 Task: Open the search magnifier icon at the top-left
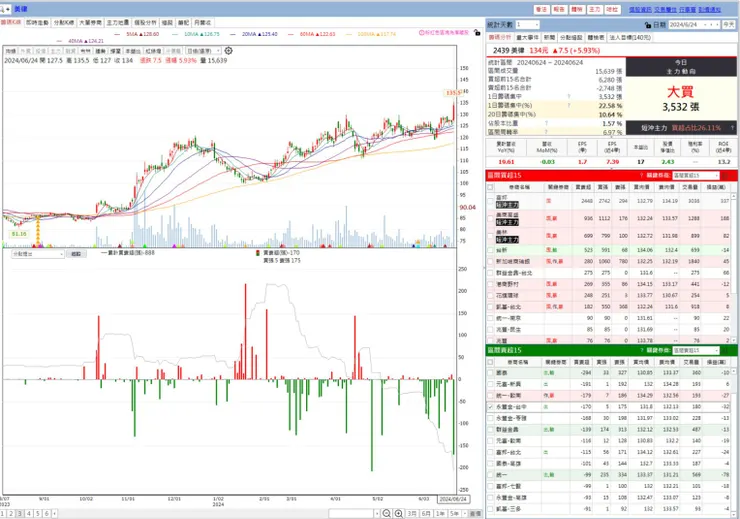(2, 9)
